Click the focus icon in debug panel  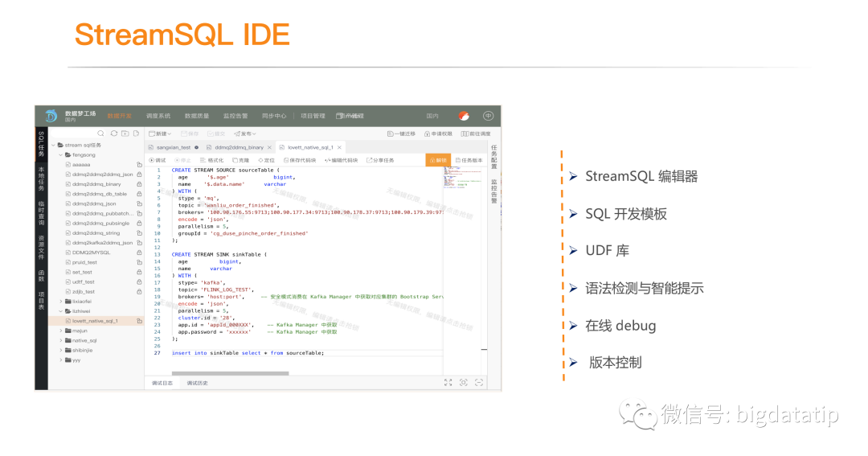tap(464, 382)
